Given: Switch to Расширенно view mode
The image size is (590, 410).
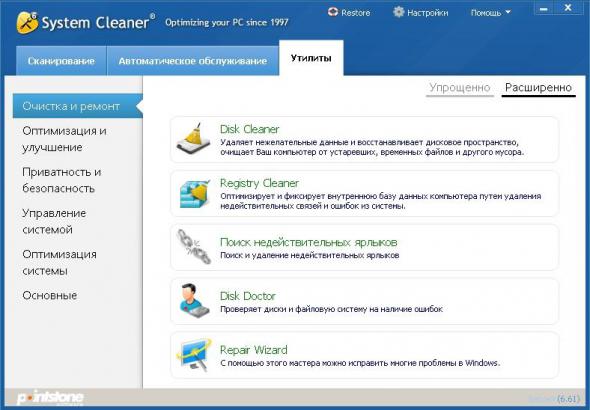Looking at the screenshot, I should [x=538, y=88].
